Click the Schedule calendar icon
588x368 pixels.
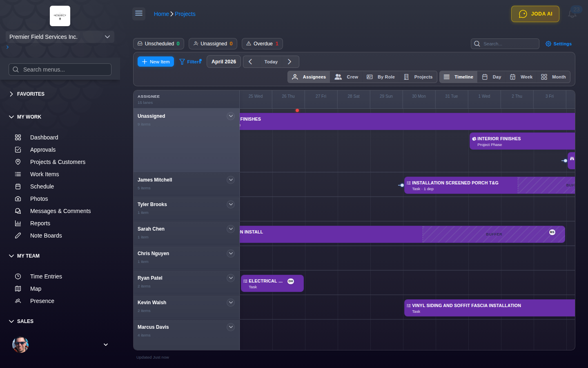(18, 186)
